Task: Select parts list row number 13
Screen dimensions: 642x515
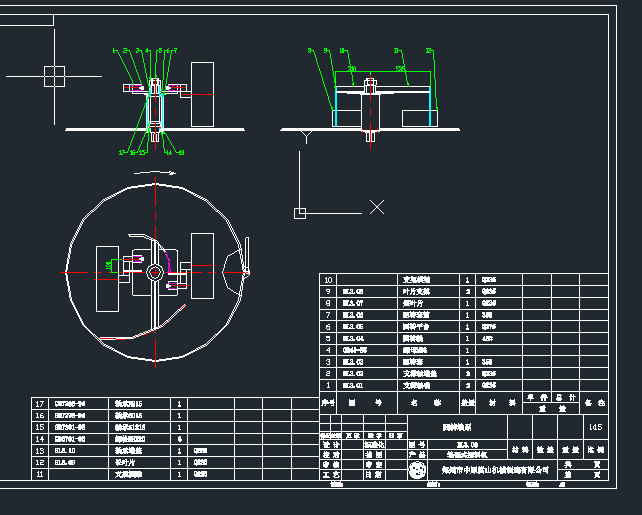Action: point(175,451)
